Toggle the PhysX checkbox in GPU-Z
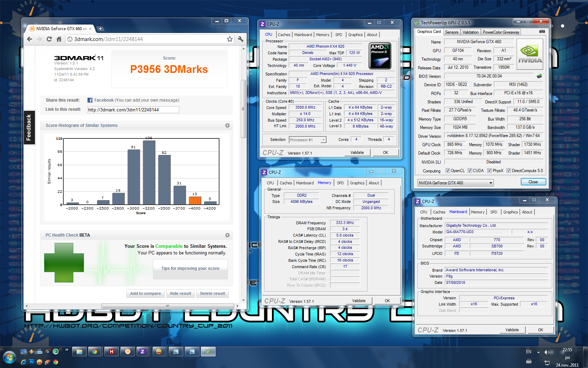 [489, 171]
